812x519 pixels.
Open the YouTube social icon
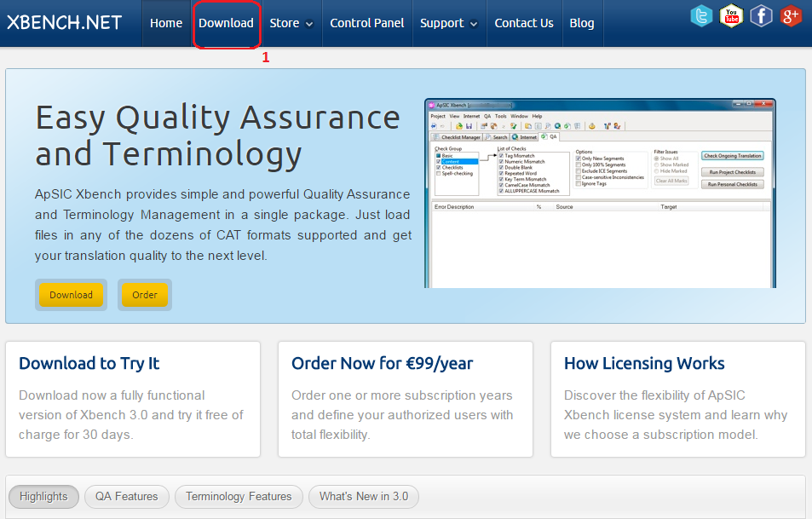pos(731,15)
